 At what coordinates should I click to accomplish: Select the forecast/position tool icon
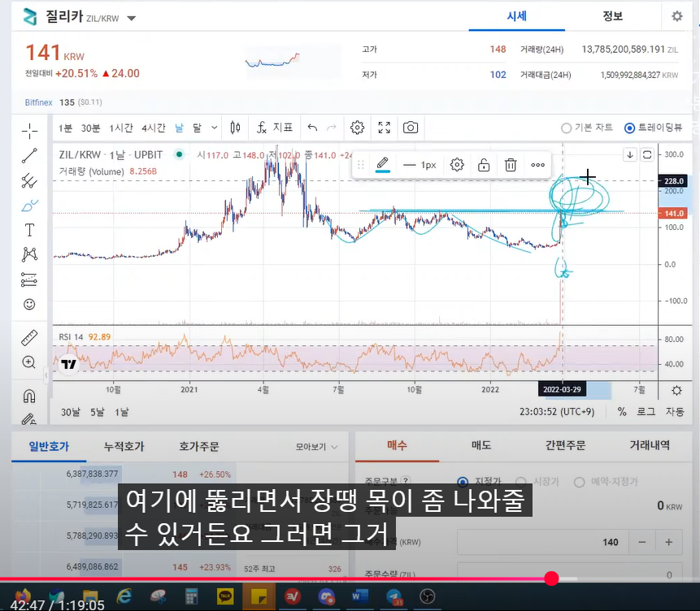(x=29, y=279)
